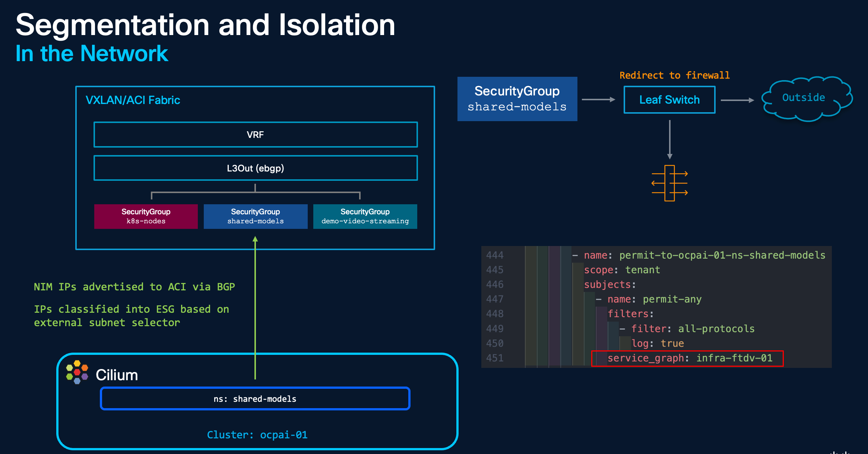868x454 pixels.
Task: Click 'Segmentation and Isolation' title
Action: point(205,25)
